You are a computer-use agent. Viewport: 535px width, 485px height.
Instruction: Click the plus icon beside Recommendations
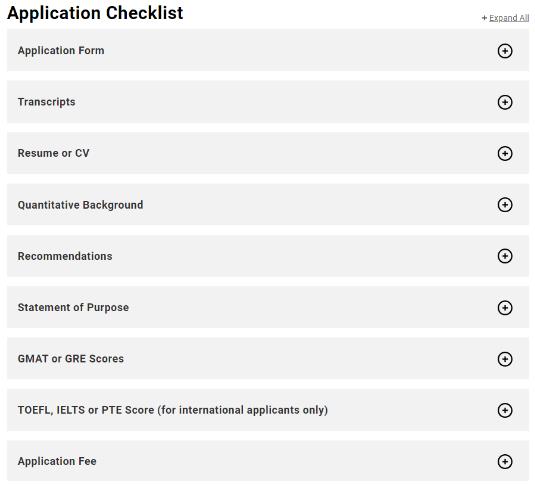click(505, 256)
